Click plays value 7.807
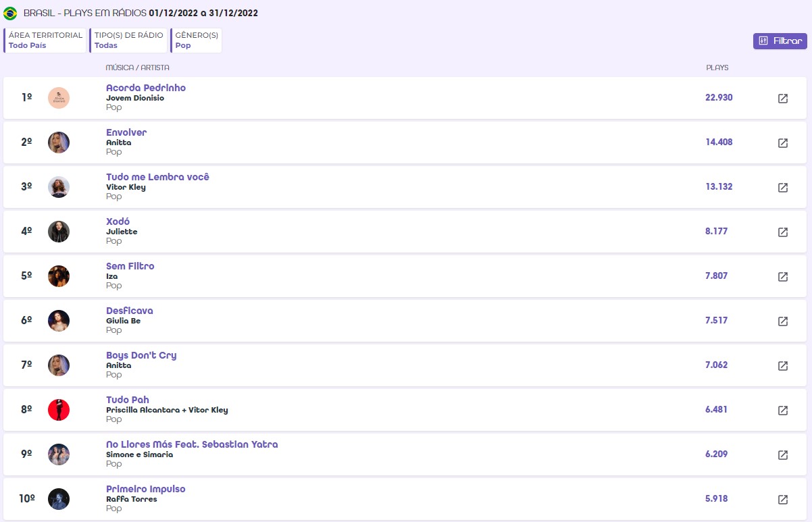Viewport: 812px width, 522px height. click(x=716, y=276)
